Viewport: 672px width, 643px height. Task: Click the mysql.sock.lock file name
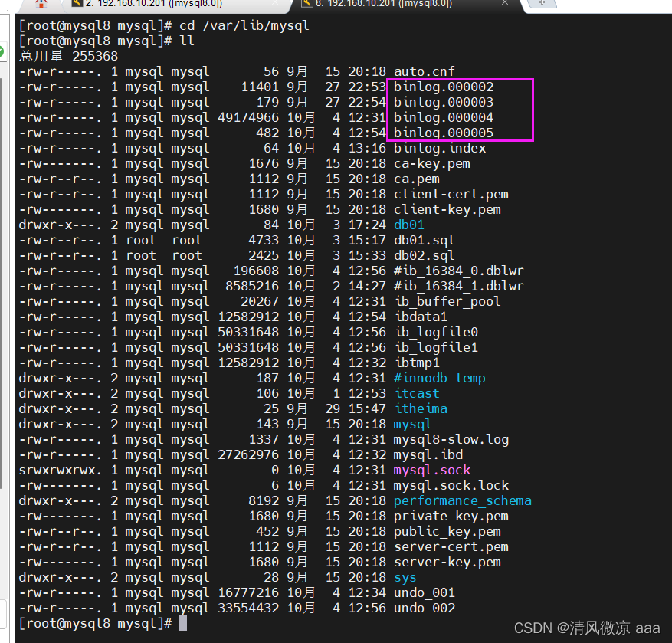pyautogui.click(x=451, y=486)
